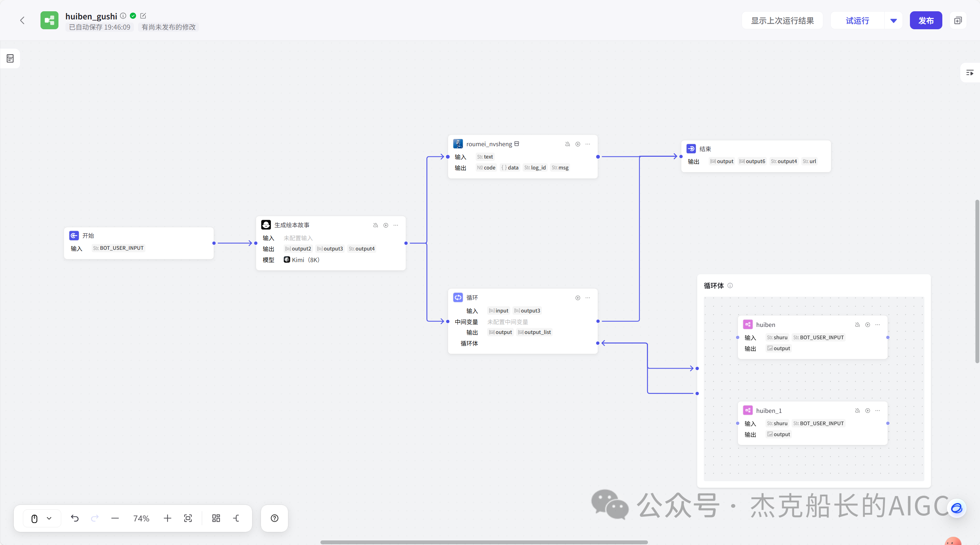Edit the huiben_gushi workflow name
Screen dimensions: 980x545
click(143, 16)
